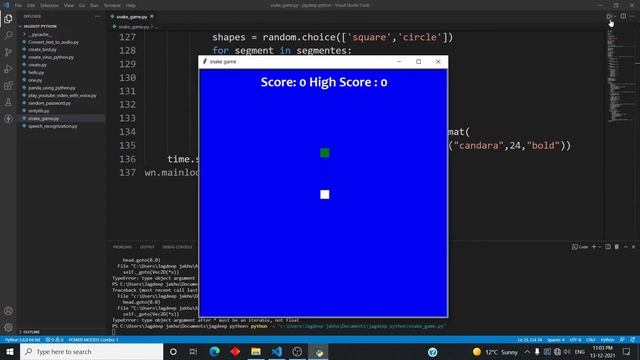Screen dimensions: 640x360
Task: Click Ln, Col cursor position indicator
Action: (529, 340)
